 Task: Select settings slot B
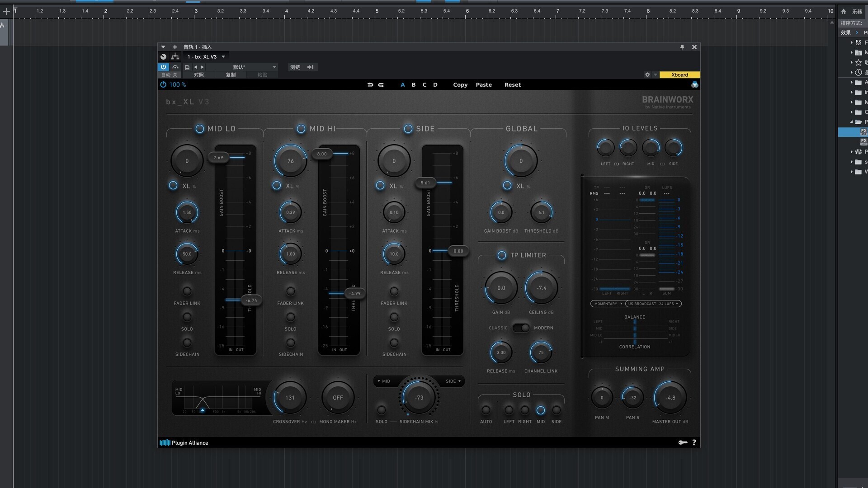click(x=414, y=84)
